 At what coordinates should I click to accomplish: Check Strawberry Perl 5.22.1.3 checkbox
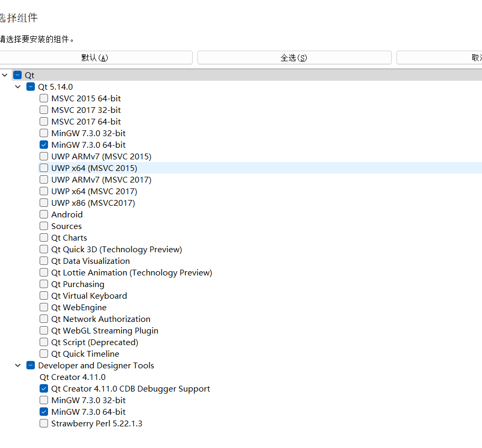[x=44, y=423]
